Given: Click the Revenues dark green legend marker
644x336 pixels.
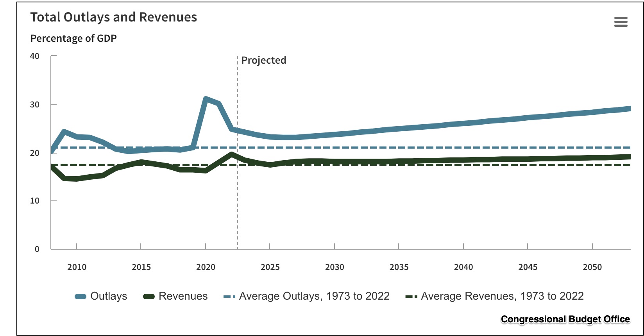Looking at the screenshot, I should coord(149,297).
